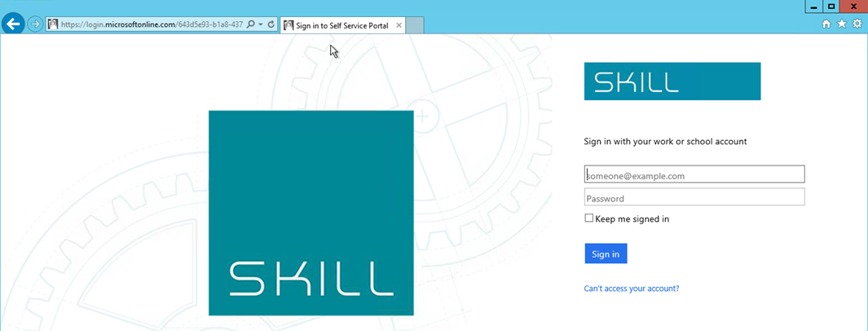Go back with the browser back arrow
The width and height of the screenshot is (868, 331).
[13, 24]
